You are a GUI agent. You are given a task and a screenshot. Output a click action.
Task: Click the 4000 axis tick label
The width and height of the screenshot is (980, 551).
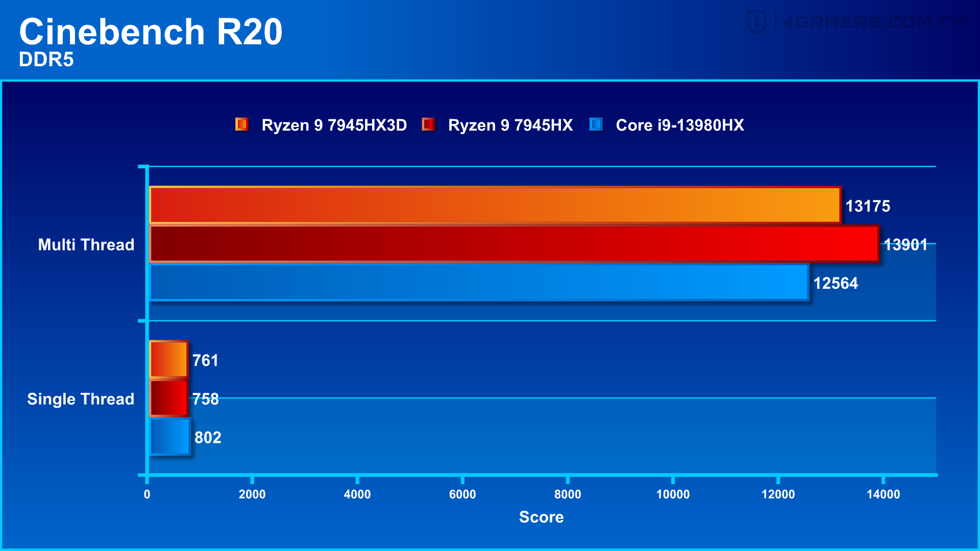pyautogui.click(x=357, y=494)
